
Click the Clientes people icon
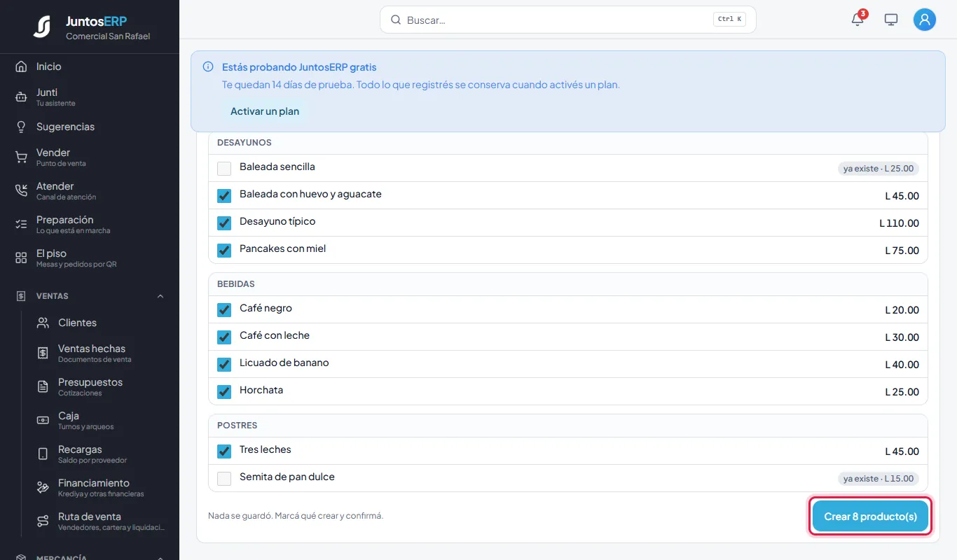[x=43, y=323]
